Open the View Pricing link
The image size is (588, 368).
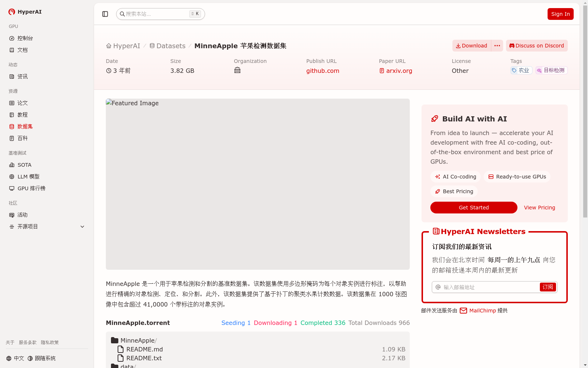click(x=539, y=208)
